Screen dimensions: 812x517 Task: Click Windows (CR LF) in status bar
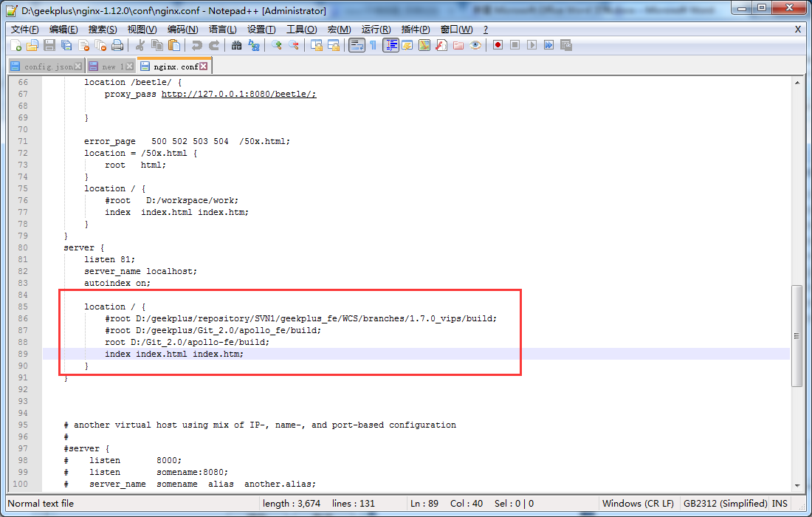coord(638,504)
